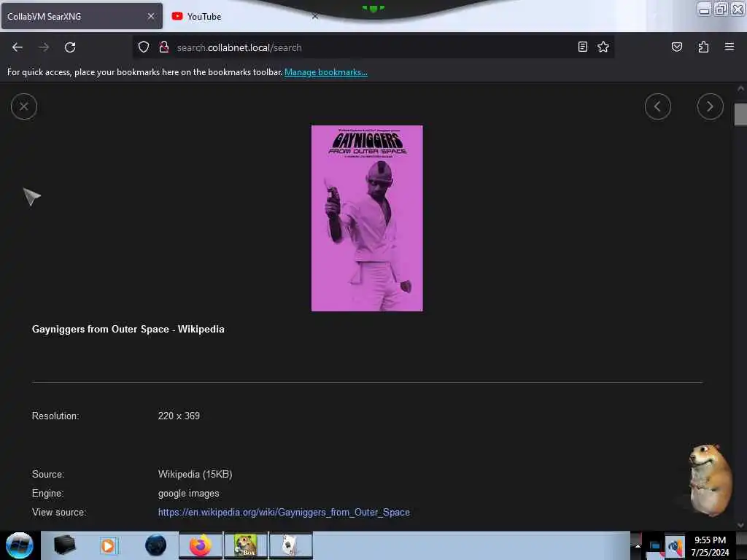Show hidden system tray icons

pyautogui.click(x=638, y=546)
